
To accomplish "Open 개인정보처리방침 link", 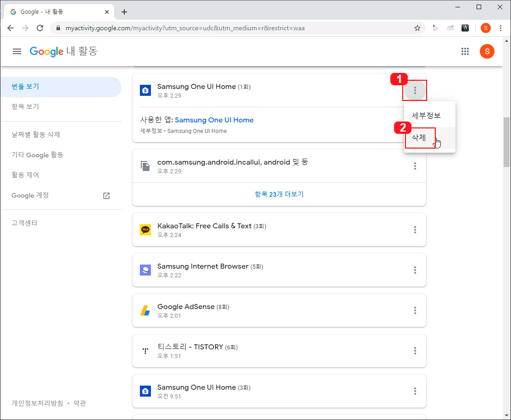I will pos(38,403).
